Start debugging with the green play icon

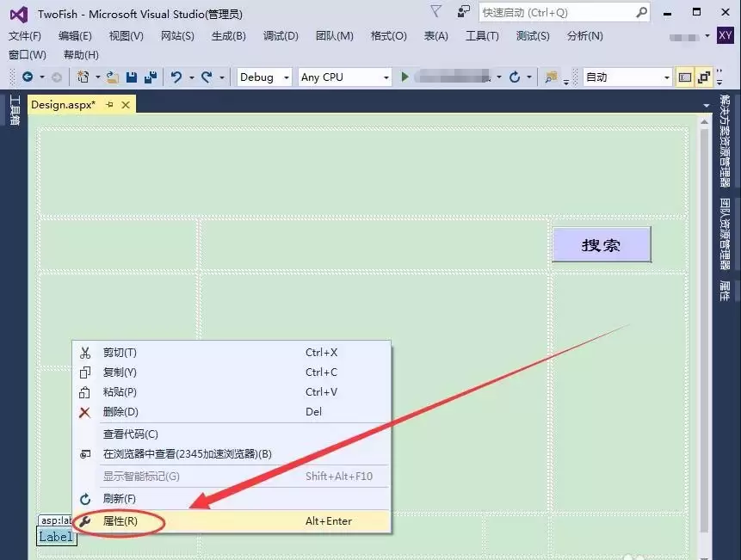click(x=404, y=77)
